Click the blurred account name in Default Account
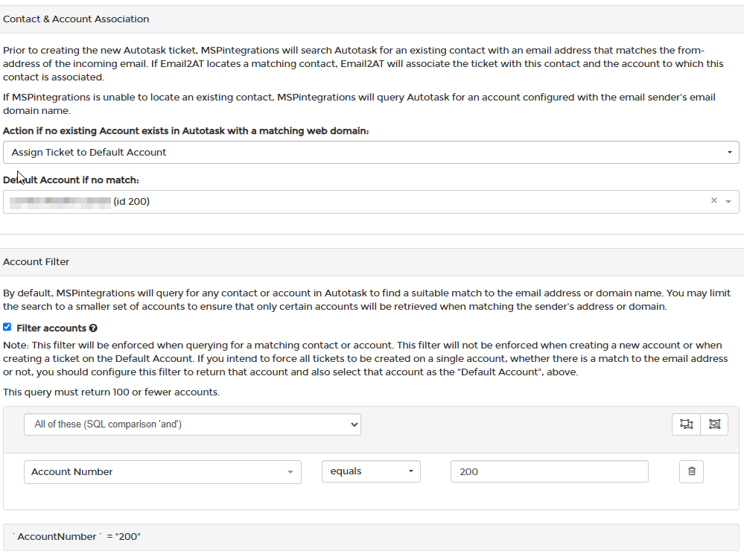Screen dimensions: 744x560 pyautogui.click(x=60, y=202)
